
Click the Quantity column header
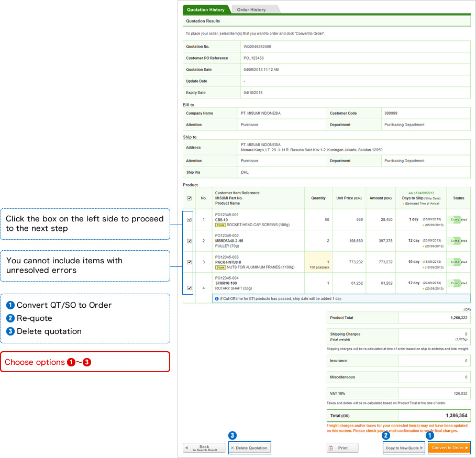(318, 198)
